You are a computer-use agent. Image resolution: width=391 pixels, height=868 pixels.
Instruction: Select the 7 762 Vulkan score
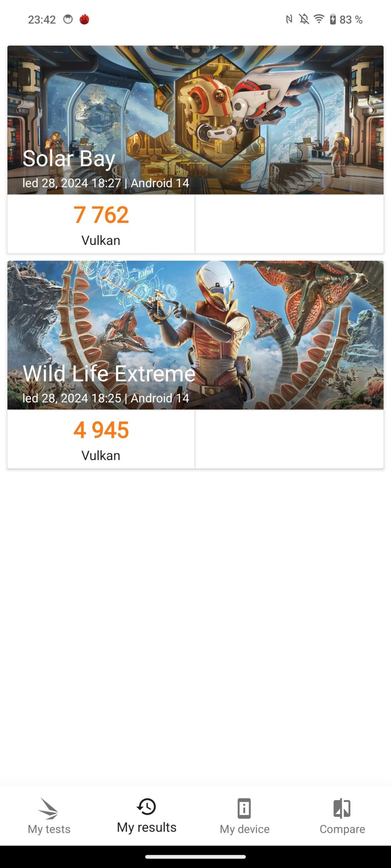[x=101, y=224]
